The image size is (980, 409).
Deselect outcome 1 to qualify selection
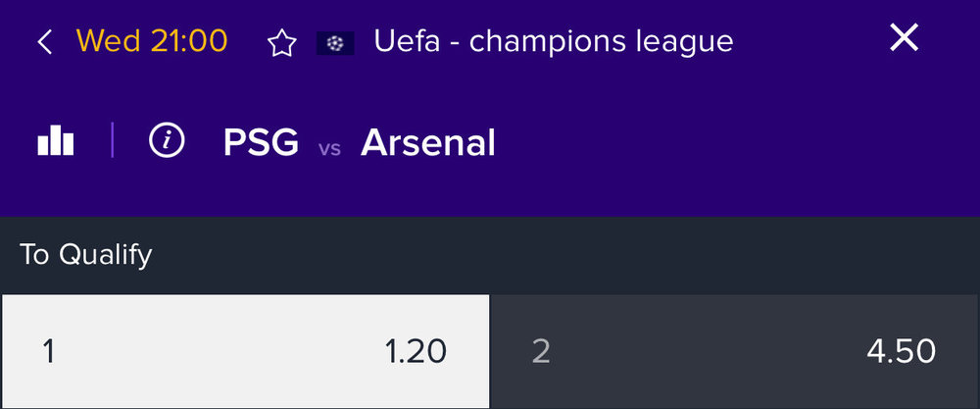point(246,351)
